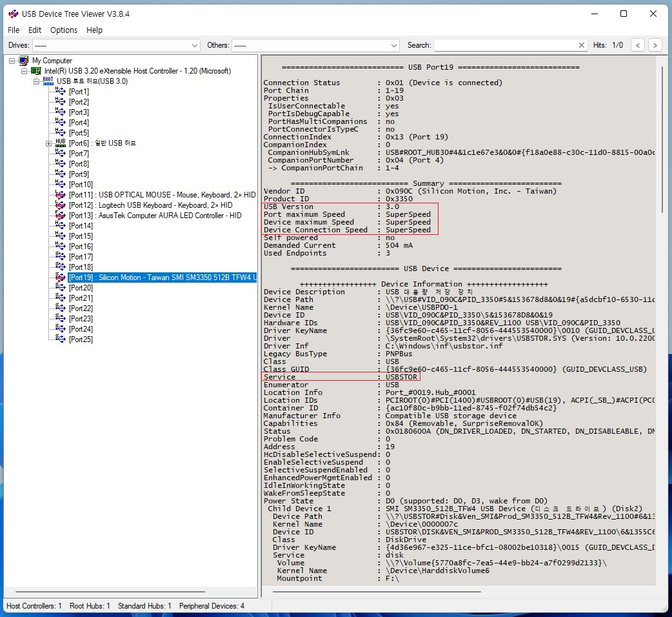Click the device icon for Logitech USB Keyboard
This screenshot has height=617, width=672.
[60, 205]
